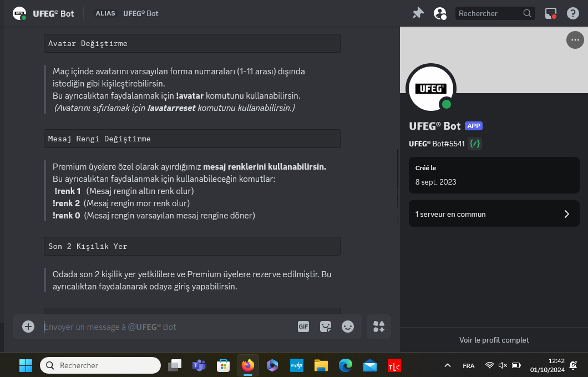
Task: Click the green slash-commands badge on profile
Action: tap(475, 144)
